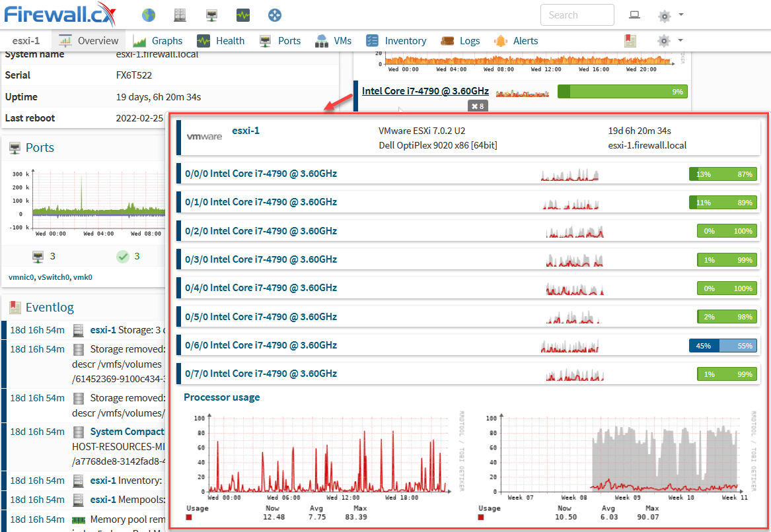
Task: Click the vmware logo in popup
Action: point(205,137)
